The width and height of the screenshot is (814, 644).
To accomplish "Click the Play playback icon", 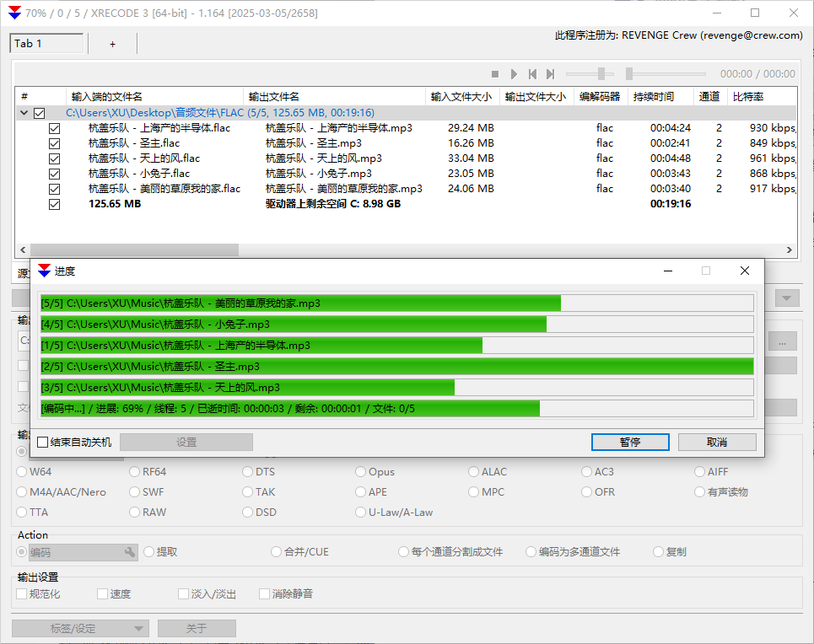I will click(514, 73).
